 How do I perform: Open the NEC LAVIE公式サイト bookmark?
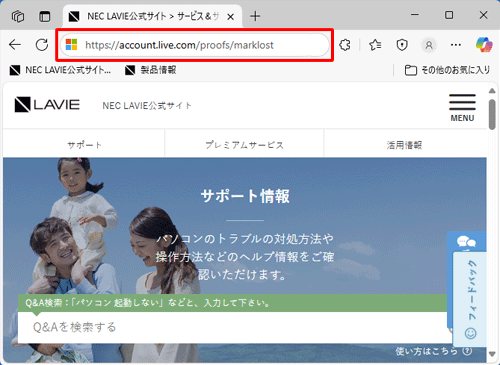click(60, 70)
